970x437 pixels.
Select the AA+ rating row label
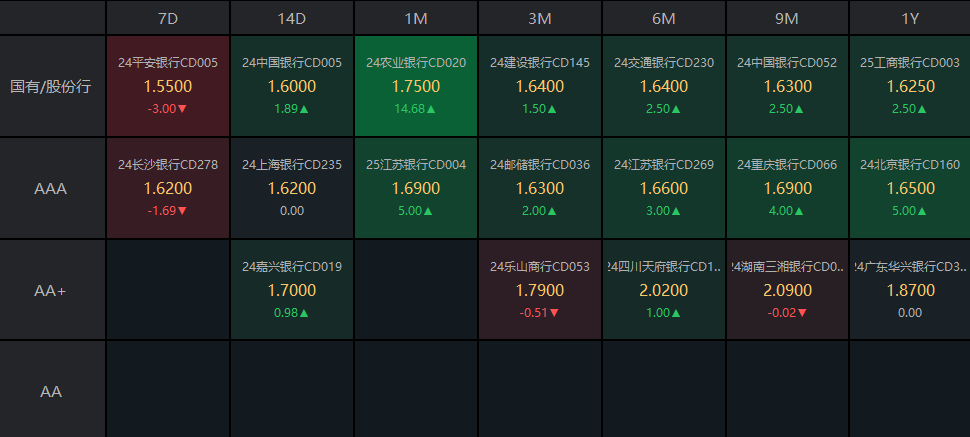[52, 290]
